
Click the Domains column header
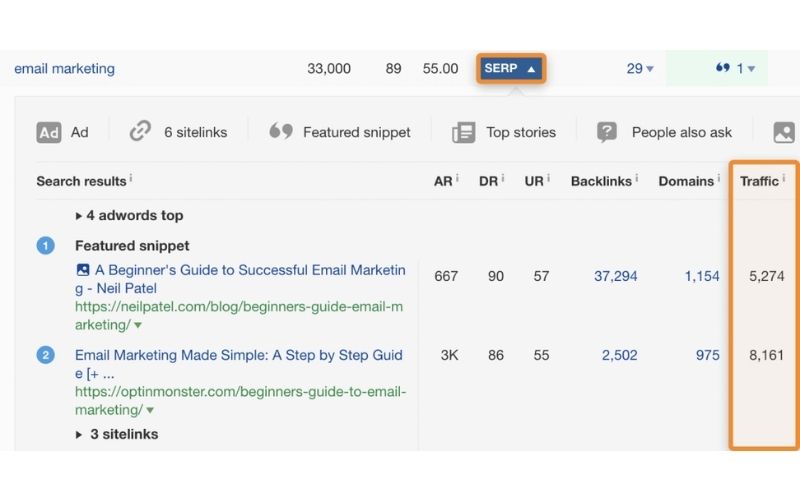(x=686, y=181)
